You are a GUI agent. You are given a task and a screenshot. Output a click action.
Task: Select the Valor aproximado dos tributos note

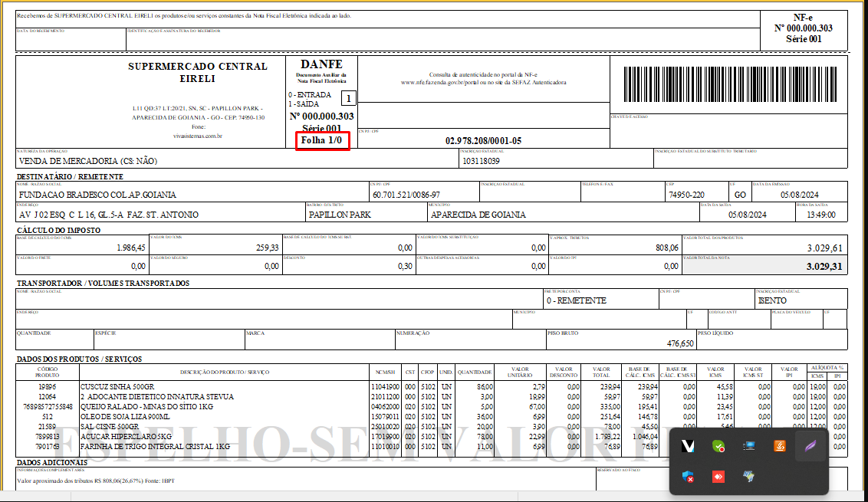click(96, 481)
